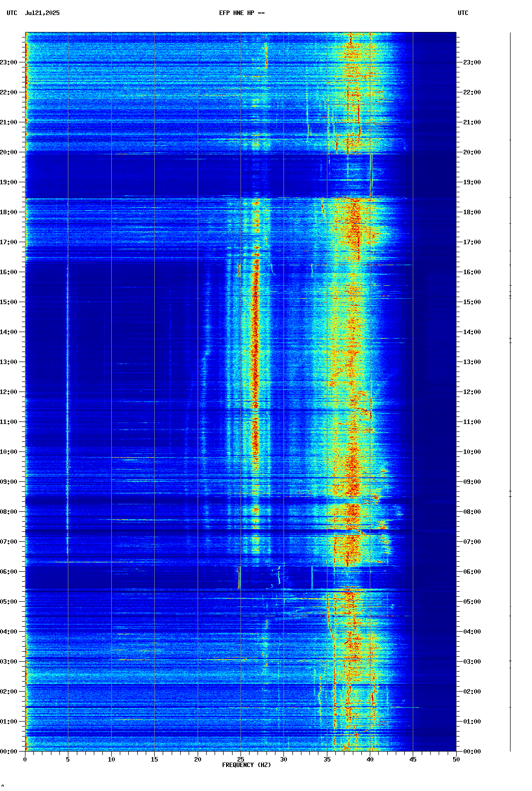
Task: Click 10:00 on the right time axis
Action: click(472, 452)
